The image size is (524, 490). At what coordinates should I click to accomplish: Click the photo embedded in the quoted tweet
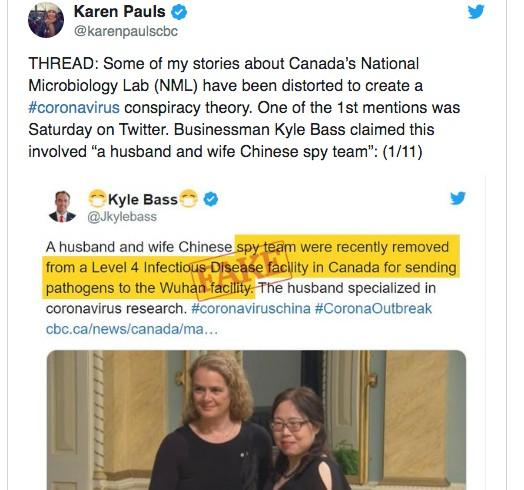tap(256, 420)
